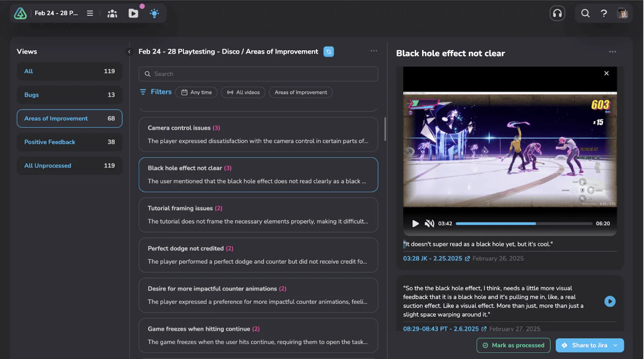Play the video at 03:42
Screen dimensions: 644x359
click(x=415, y=224)
